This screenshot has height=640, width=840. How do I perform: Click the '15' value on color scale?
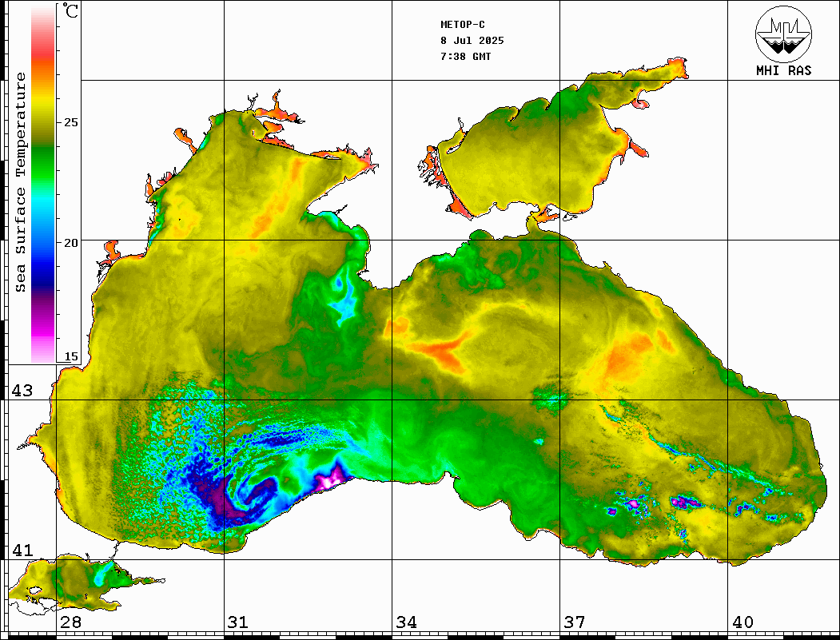pos(71,356)
